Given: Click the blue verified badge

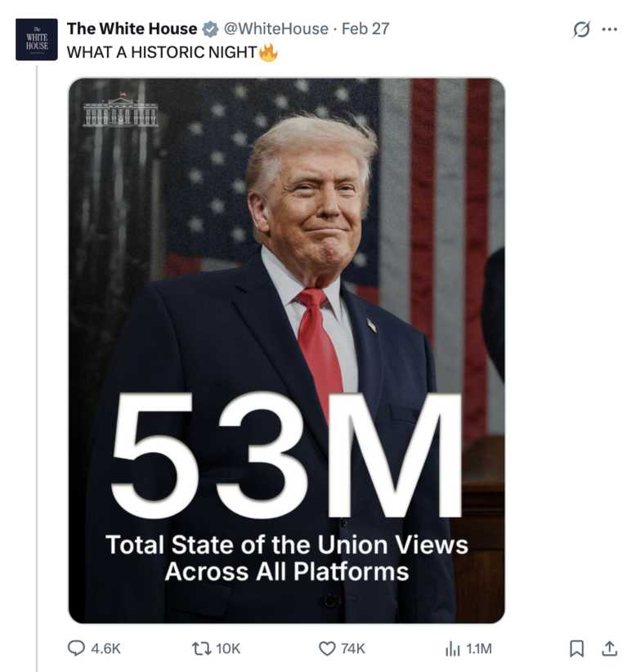Looking at the screenshot, I should (210, 29).
